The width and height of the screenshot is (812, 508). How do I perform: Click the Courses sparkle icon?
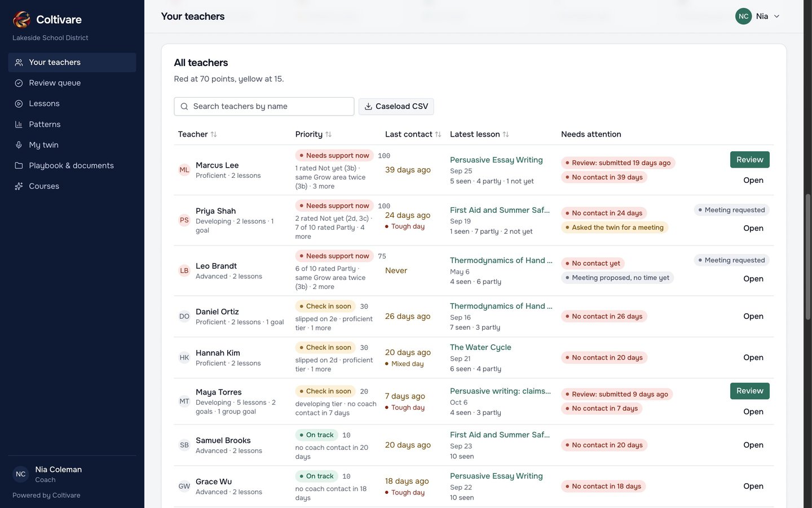pos(19,186)
